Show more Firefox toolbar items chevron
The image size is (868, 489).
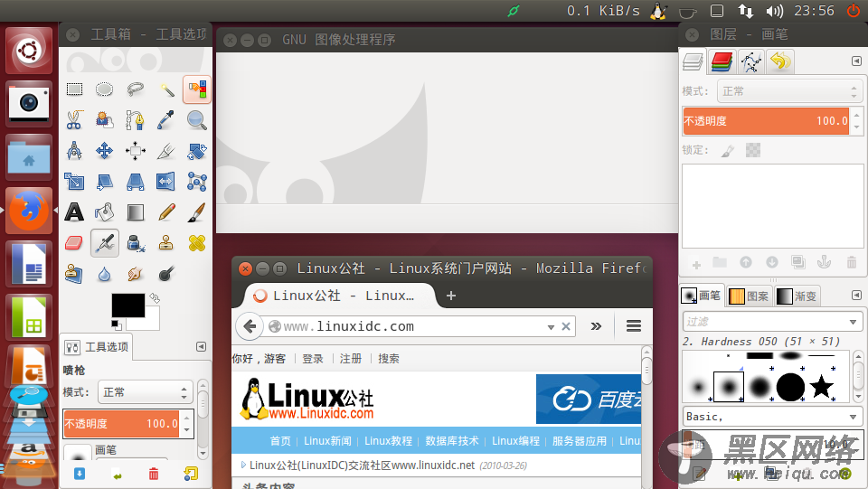(596, 326)
